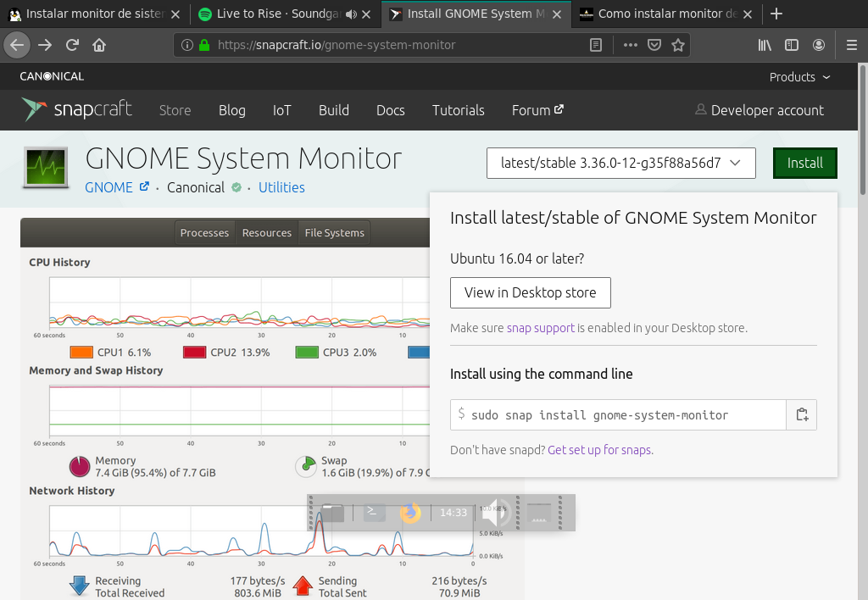The image size is (868, 600).
Task: Open the Forum external link
Action: (x=537, y=110)
